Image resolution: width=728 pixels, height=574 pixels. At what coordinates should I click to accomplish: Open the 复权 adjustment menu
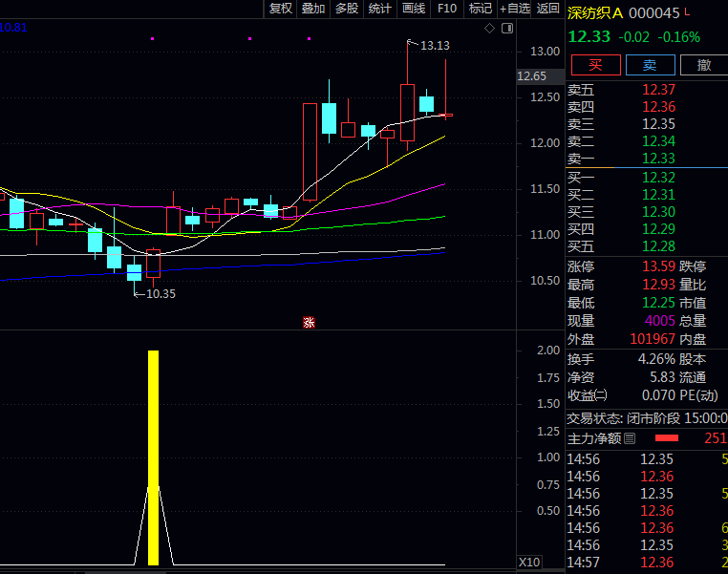[x=280, y=9]
